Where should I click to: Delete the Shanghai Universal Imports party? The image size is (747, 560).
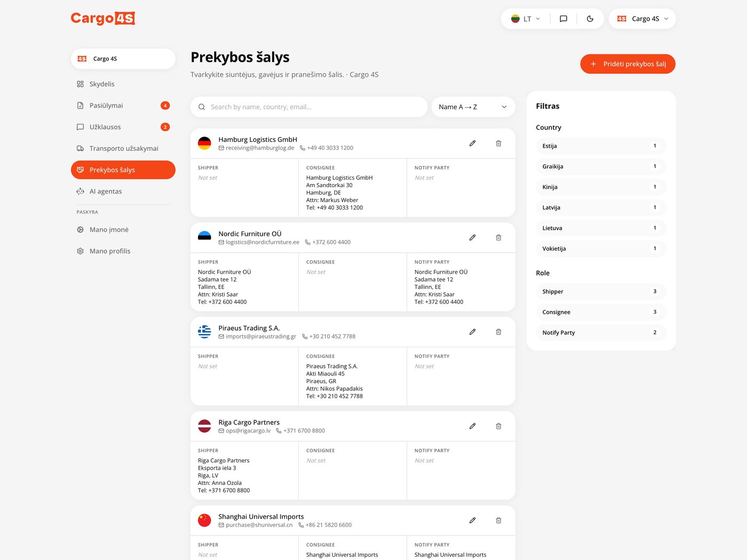[x=498, y=521]
